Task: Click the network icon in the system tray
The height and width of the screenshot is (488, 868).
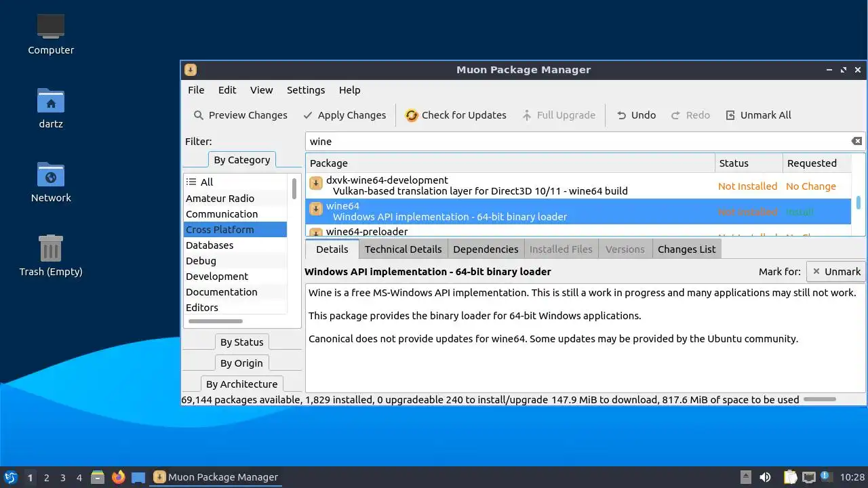Action: (x=808, y=477)
